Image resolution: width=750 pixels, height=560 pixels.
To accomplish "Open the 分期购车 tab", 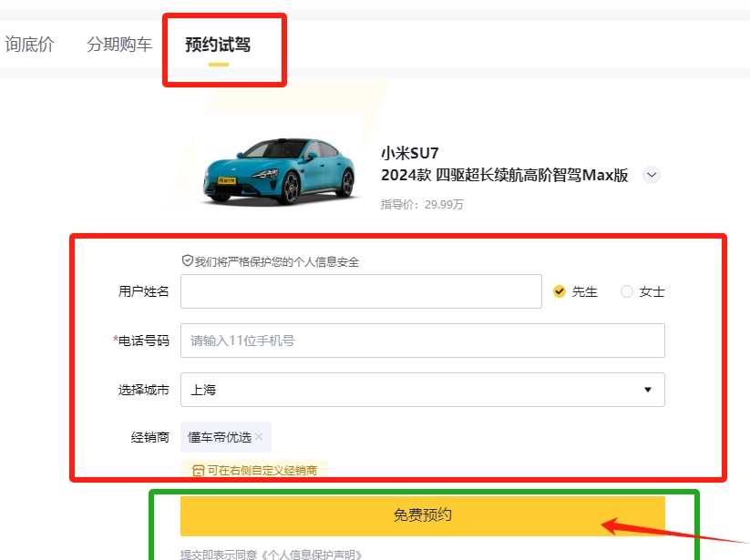I will coord(119,45).
